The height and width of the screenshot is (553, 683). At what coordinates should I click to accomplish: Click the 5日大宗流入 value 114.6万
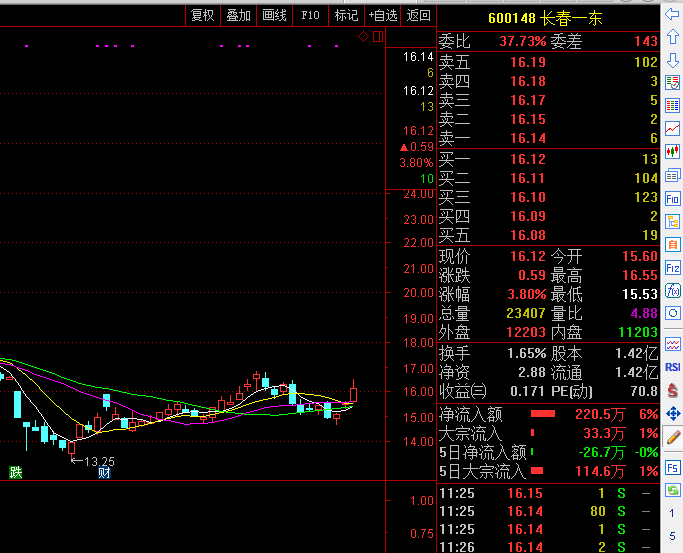pos(600,472)
